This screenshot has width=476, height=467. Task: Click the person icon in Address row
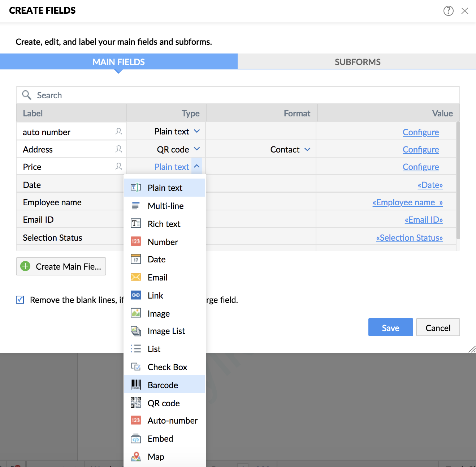click(x=118, y=149)
